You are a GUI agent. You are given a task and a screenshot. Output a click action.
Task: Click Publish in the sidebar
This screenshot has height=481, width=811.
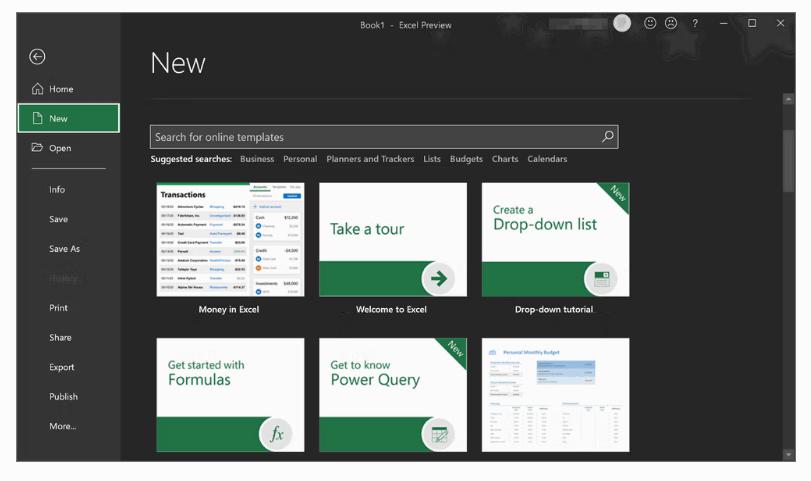pos(63,397)
